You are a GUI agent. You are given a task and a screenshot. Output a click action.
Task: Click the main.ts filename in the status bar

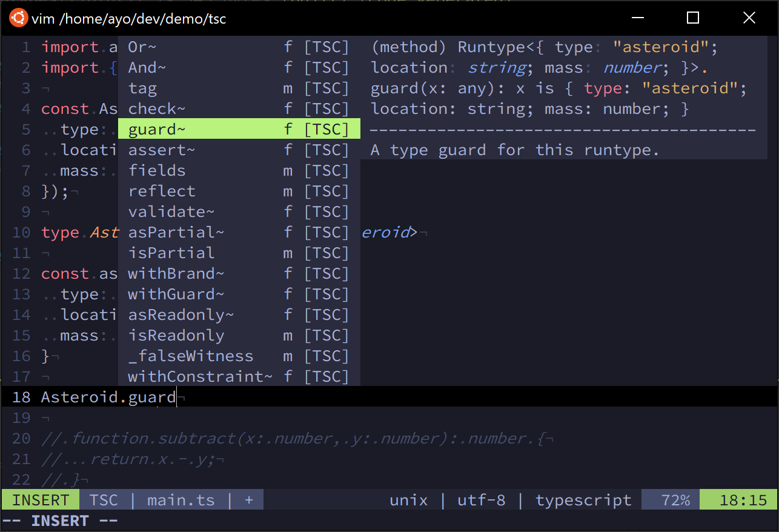(x=181, y=499)
